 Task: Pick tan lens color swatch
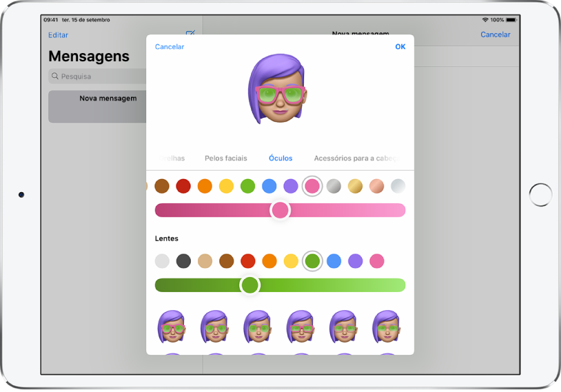205,261
